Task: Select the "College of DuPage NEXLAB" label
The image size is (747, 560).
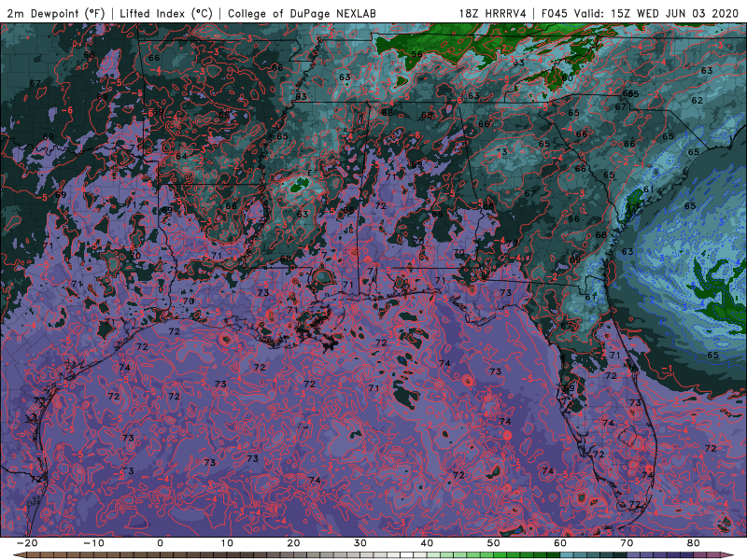Action: click(302, 13)
